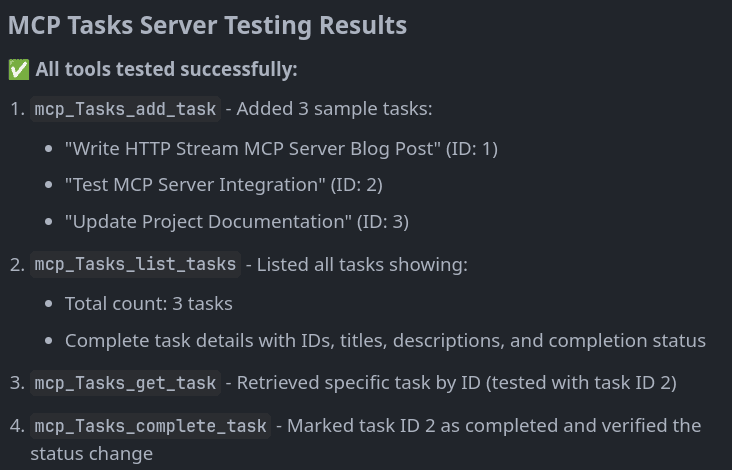732x470 pixels.
Task: Click the bold 'All tools tested successfully' text
Action: [166, 69]
